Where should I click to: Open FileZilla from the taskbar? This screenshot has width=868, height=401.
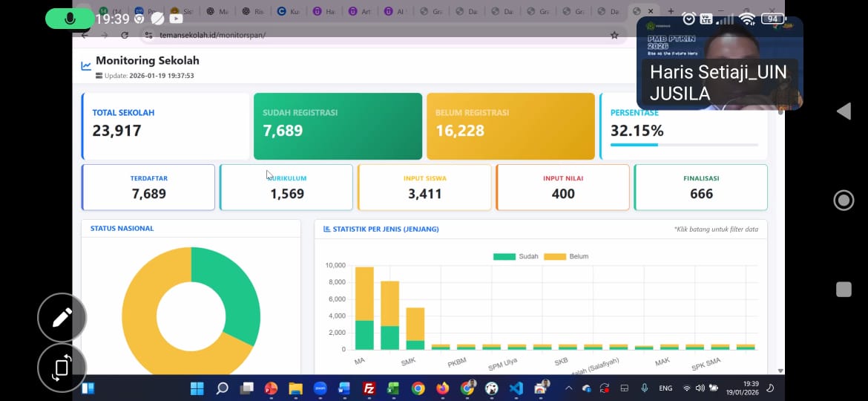(x=369, y=388)
